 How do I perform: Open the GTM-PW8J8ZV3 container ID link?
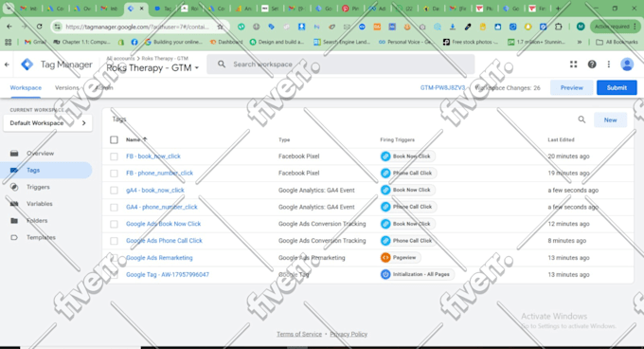[x=443, y=87]
